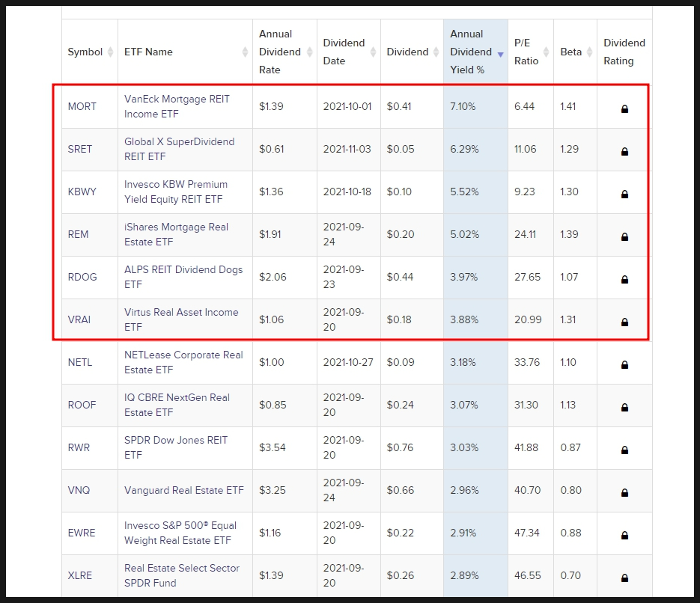Open VRAI symbol link

click(79, 319)
